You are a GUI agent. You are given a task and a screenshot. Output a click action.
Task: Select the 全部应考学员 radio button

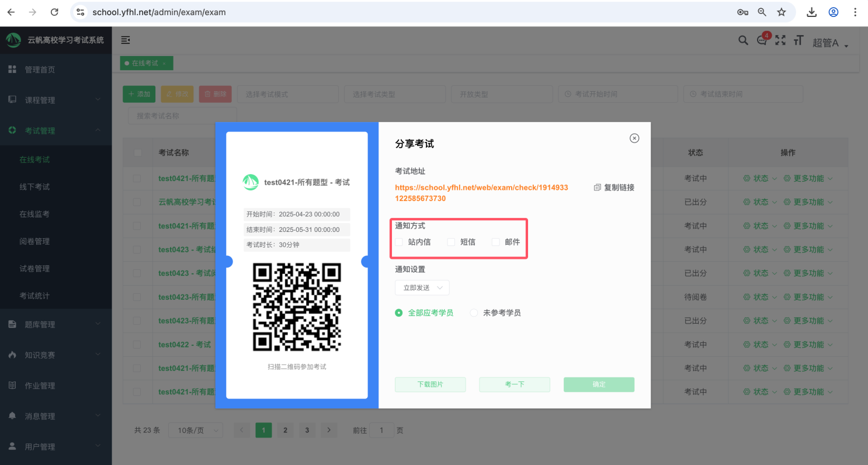click(x=399, y=313)
